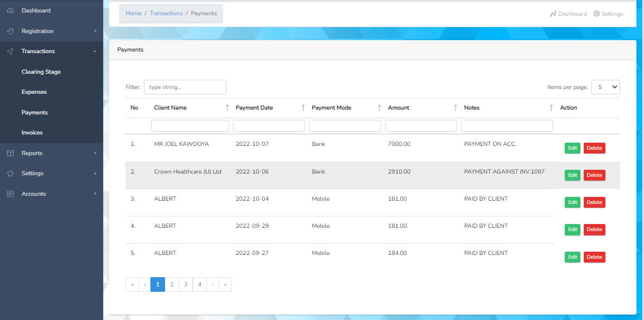Click the Filter text input field

[x=185, y=87]
